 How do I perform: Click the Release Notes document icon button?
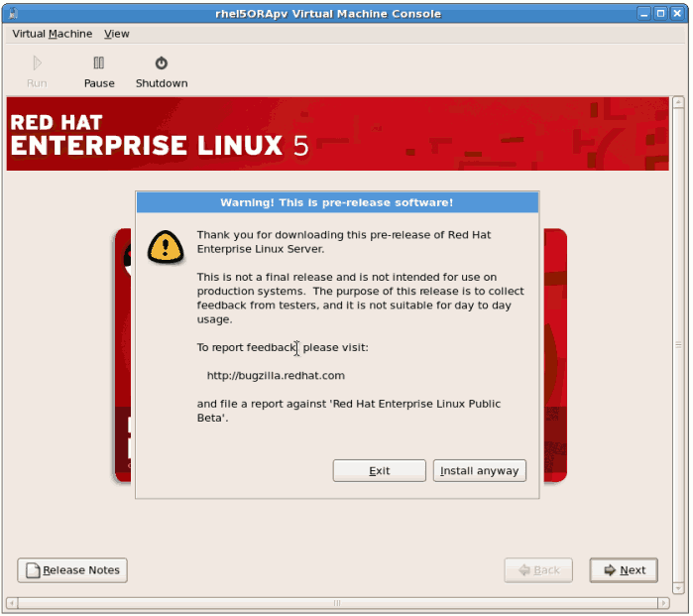click(72, 570)
